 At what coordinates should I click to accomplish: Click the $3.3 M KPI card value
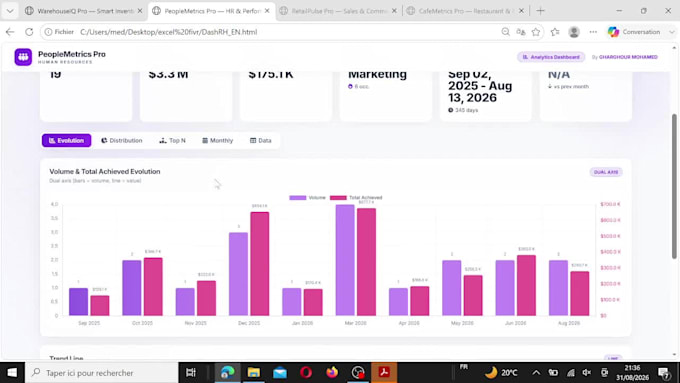[x=168, y=74]
